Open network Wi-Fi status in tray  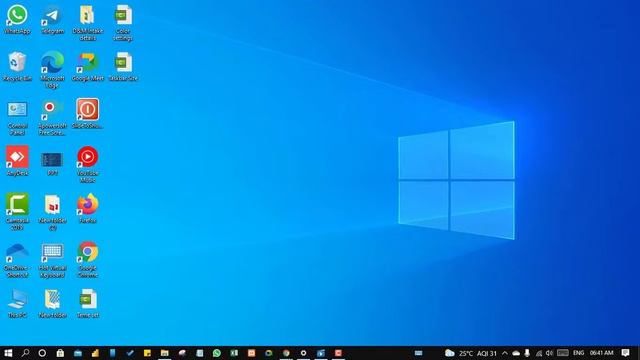539,353
